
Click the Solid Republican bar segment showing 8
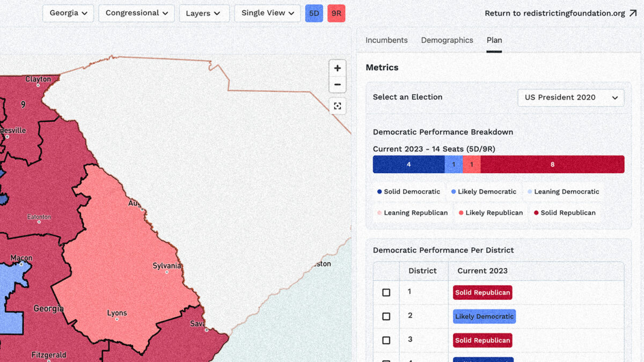click(x=552, y=165)
